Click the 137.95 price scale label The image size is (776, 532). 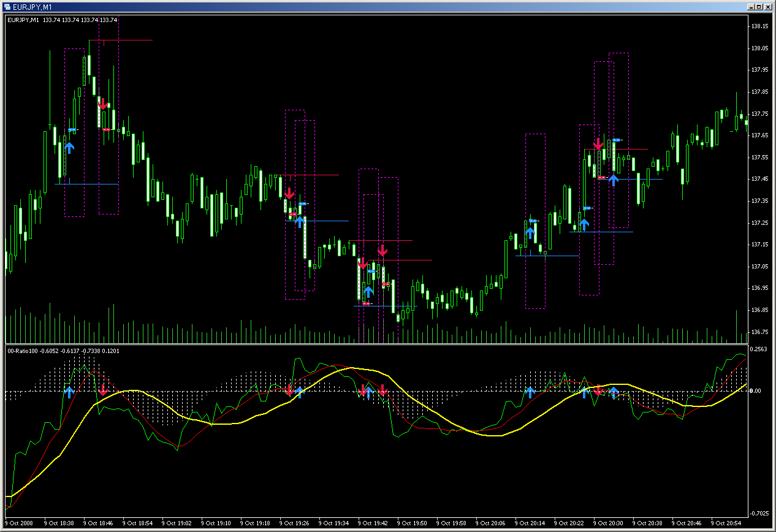pos(760,69)
